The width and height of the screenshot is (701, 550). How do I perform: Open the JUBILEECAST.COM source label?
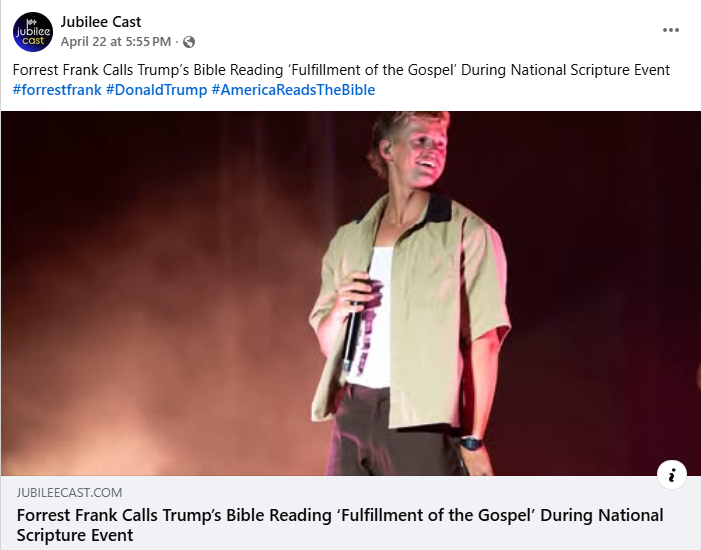tap(70, 493)
